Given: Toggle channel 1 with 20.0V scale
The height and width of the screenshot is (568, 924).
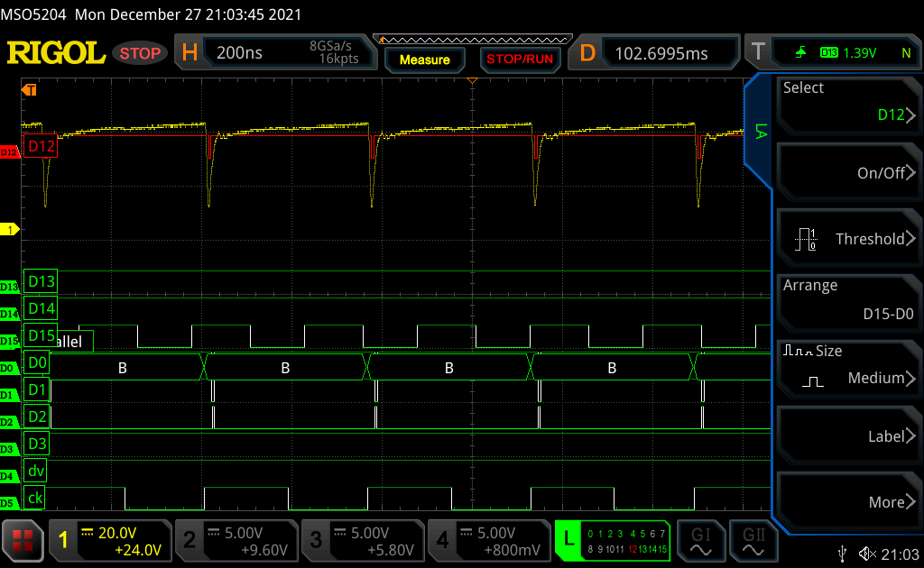Looking at the screenshot, I should [110, 540].
